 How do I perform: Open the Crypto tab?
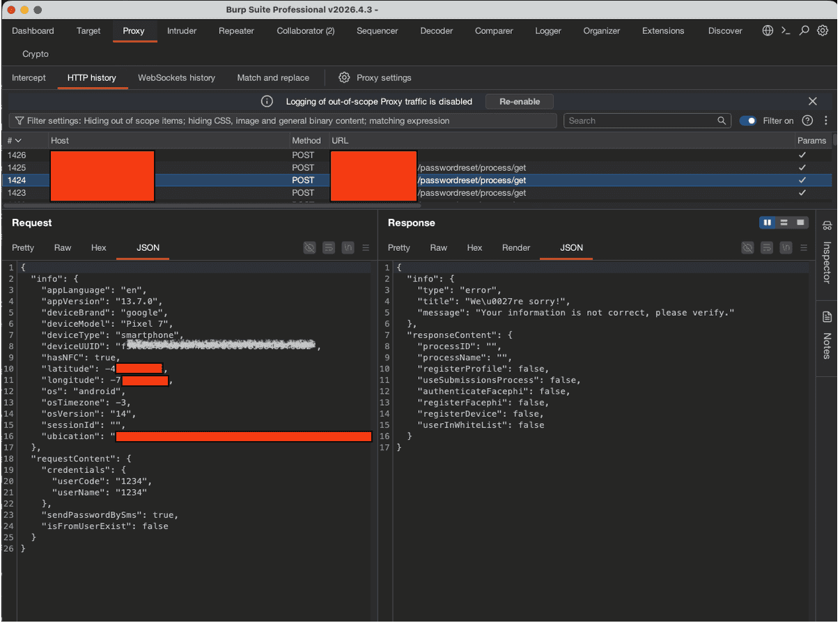(x=36, y=54)
